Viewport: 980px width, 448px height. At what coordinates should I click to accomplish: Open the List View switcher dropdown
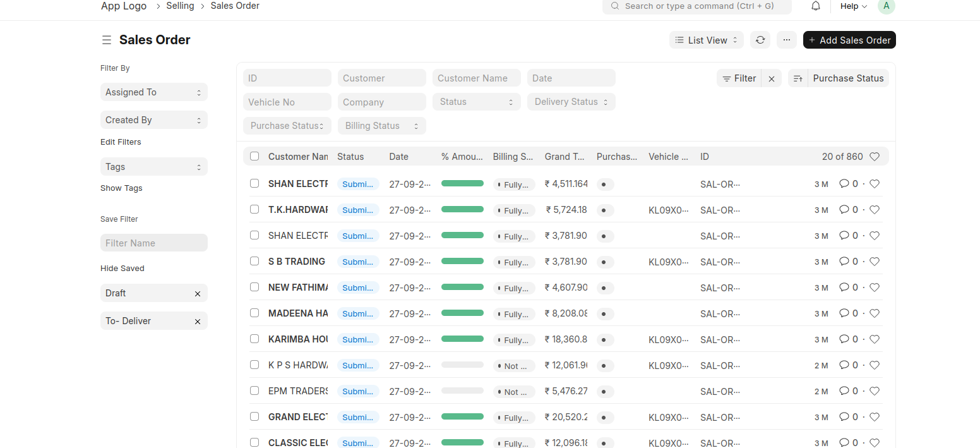pos(707,40)
